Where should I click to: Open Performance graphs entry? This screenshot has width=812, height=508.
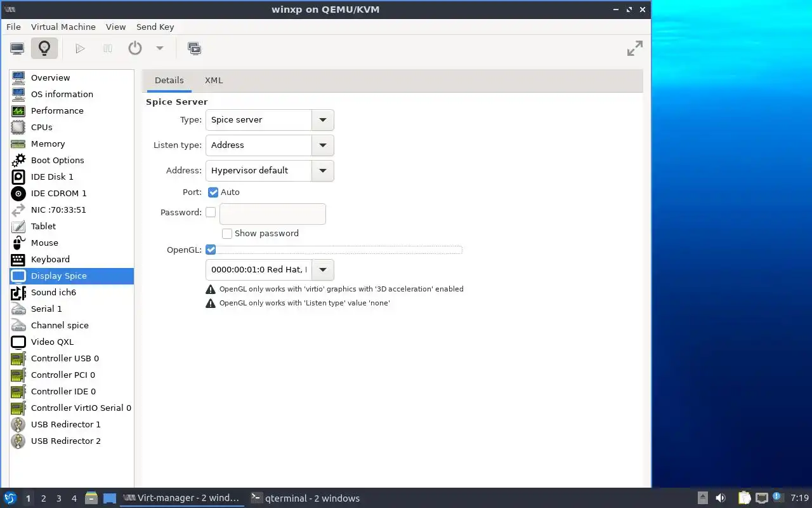coord(72,110)
